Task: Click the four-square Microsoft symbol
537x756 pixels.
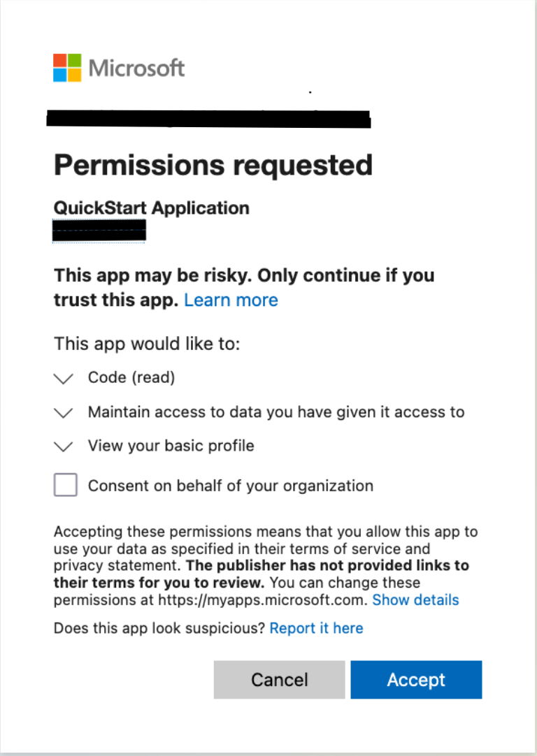Action: [x=66, y=66]
